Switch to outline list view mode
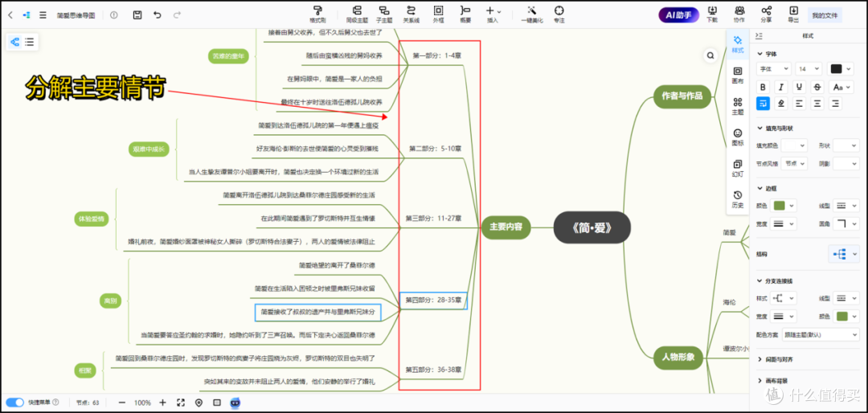This screenshot has height=413, width=868. click(30, 42)
